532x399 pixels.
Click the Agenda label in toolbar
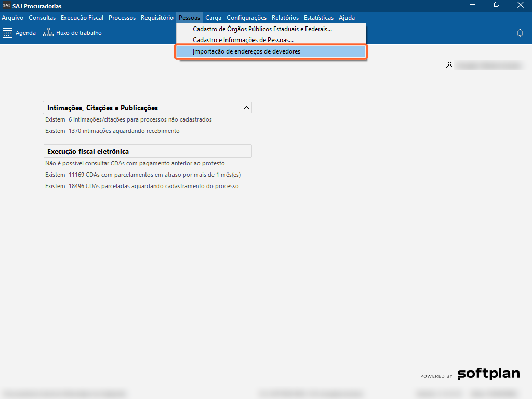[x=26, y=33]
